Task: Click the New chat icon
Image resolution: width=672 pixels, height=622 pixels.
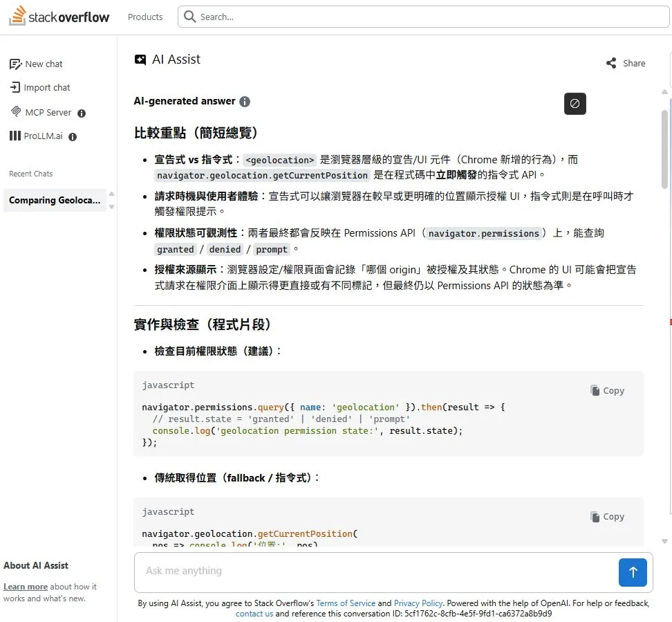Action: pos(15,64)
